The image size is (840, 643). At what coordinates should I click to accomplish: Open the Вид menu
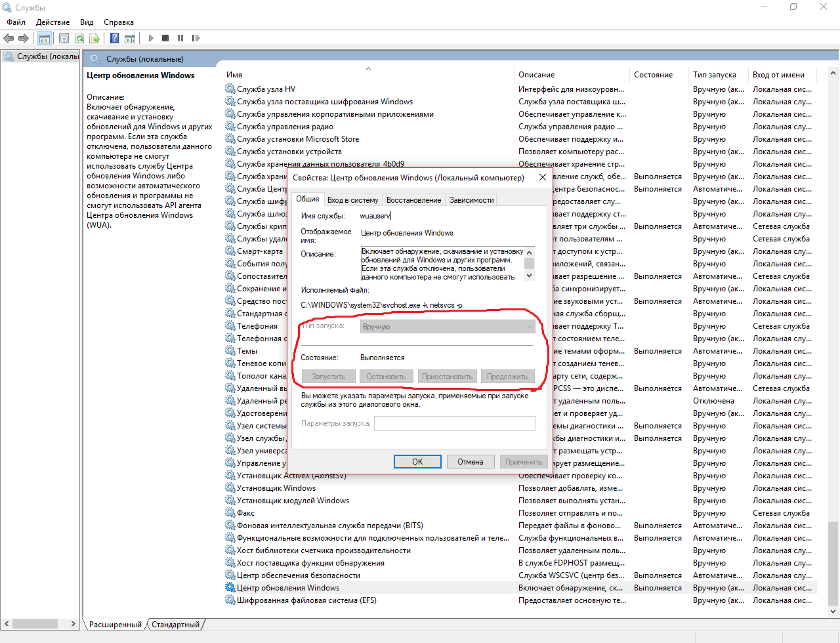point(87,22)
